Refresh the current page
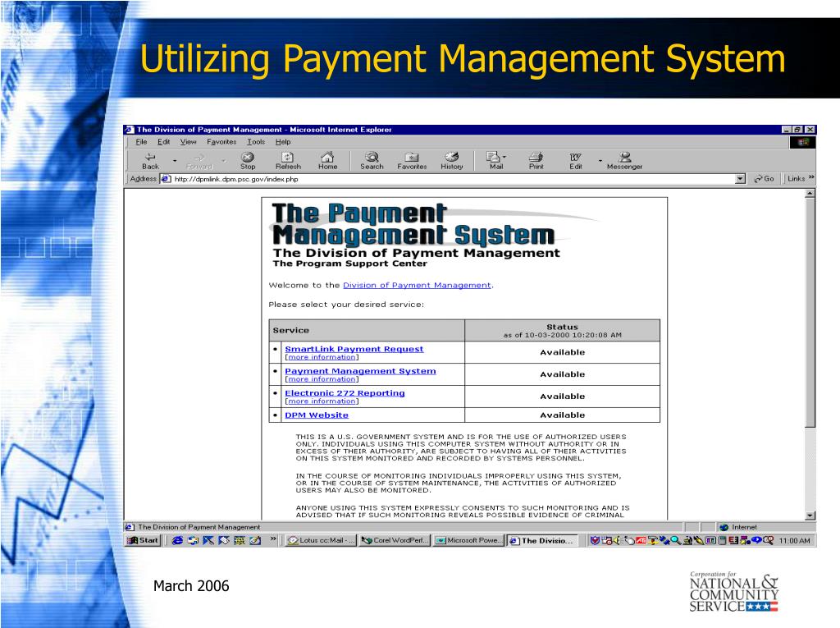This screenshot has width=840, height=628. [288, 161]
